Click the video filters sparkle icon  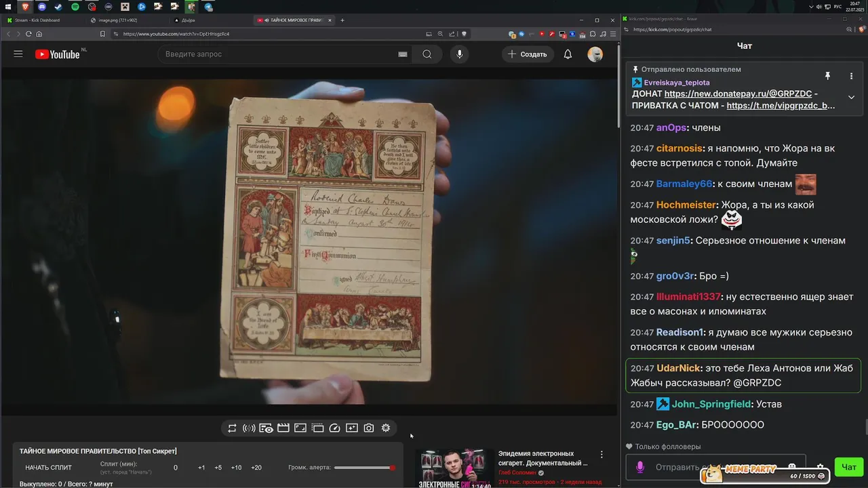coord(351,428)
